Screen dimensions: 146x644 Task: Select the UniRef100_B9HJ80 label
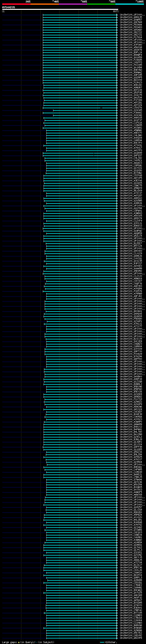click(x=131, y=85)
